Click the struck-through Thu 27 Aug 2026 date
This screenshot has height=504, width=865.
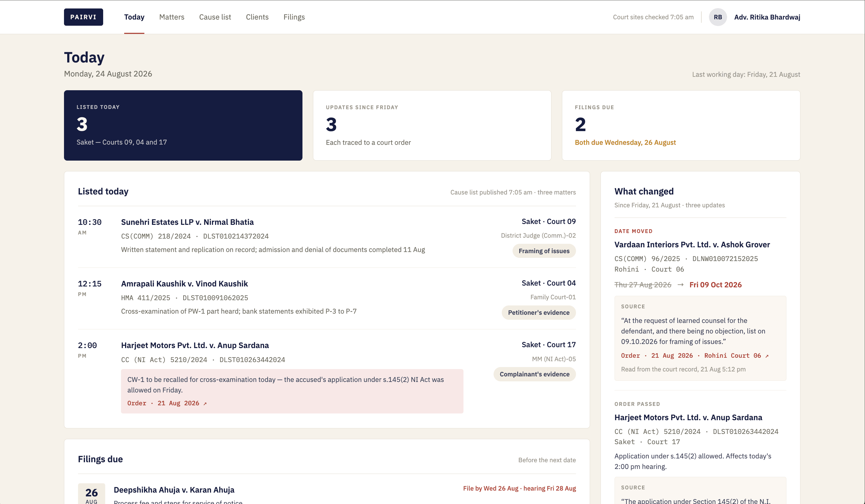click(643, 285)
